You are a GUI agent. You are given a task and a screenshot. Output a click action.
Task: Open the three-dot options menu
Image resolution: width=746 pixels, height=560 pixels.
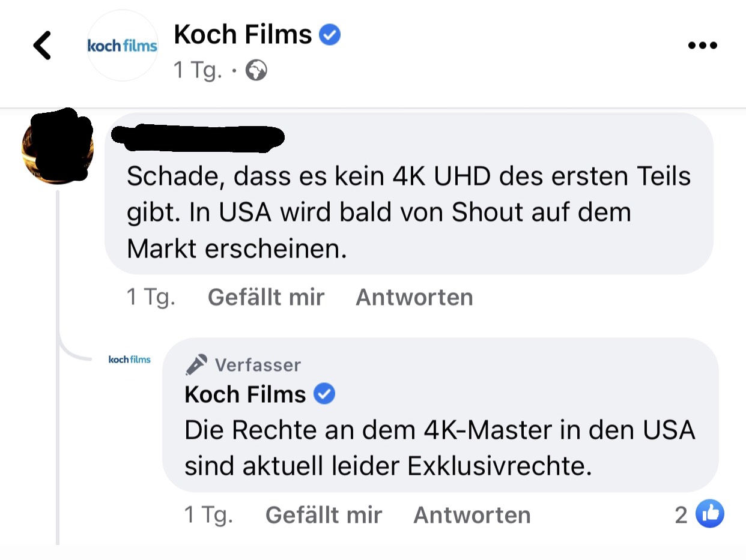coord(702,46)
